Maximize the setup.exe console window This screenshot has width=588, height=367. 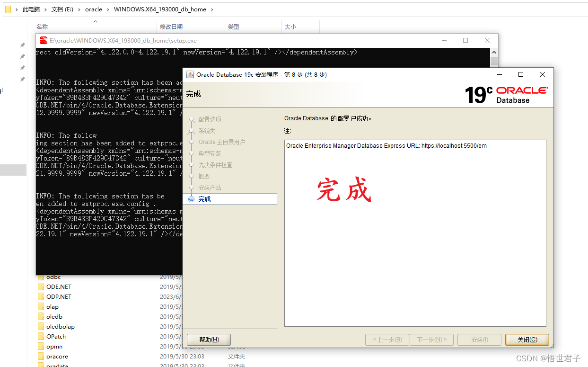point(465,41)
